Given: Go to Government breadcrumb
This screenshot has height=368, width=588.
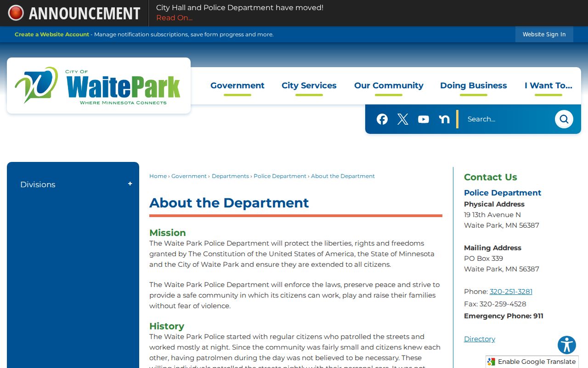Looking at the screenshot, I should pos(189,176).
